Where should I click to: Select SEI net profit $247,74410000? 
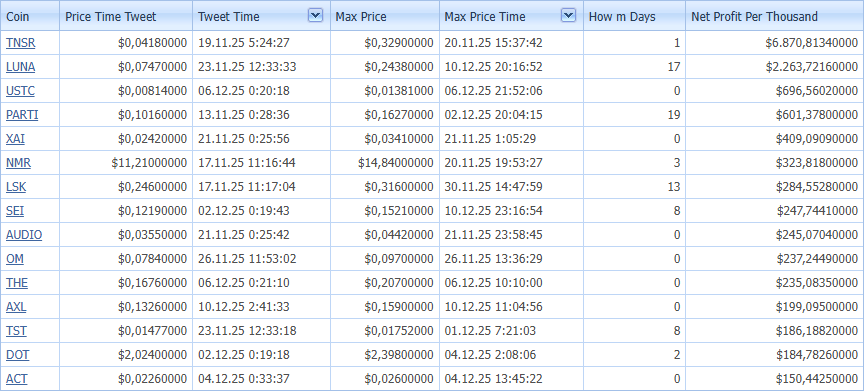click(x=817, y=211)
